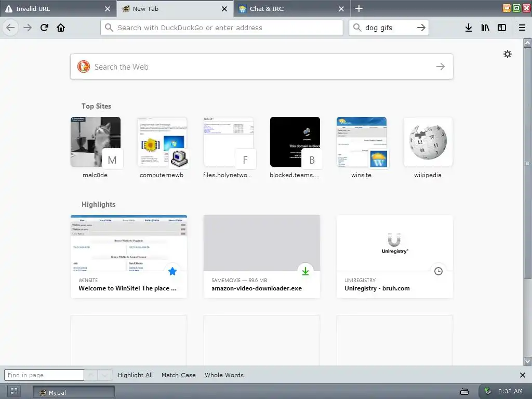Click the network tray icon
532x399 pixels.
pos(487,391)
